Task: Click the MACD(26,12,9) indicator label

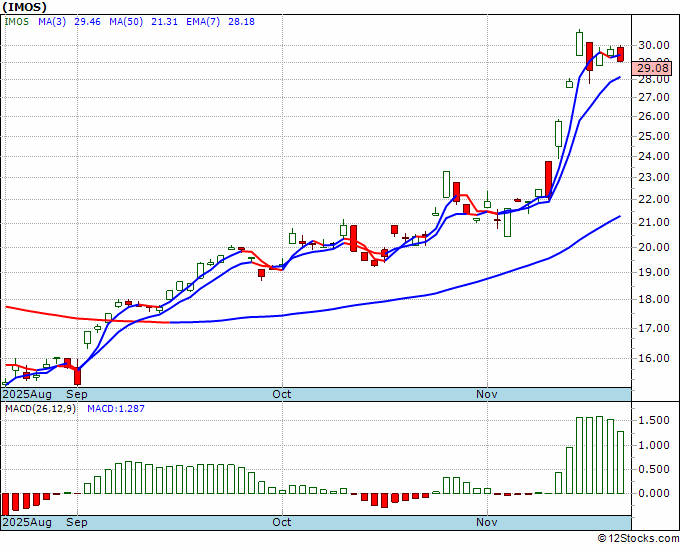Action: pyautogui.click(x=40, y=409)
